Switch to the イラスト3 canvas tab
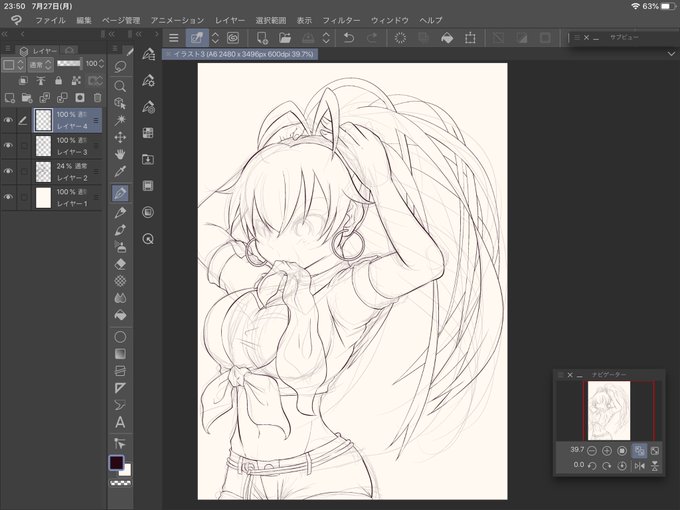This screenshot has height=510, width=680. [240, 54]
